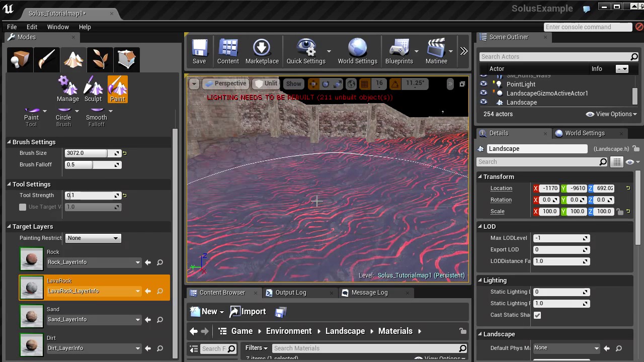Screen dimensions: 644x362
Task: Open the Unlit view mode menu
Action: click(x=266, y=83)
